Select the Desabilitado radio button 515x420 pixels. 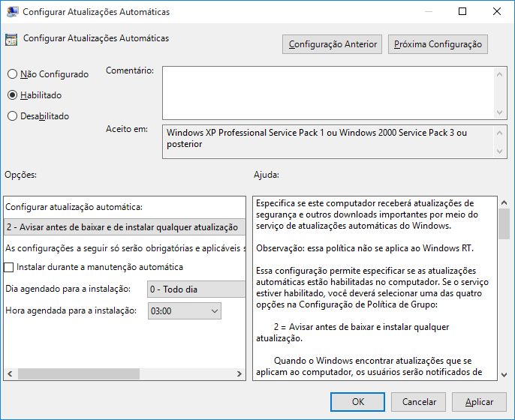pyautogui.click(x=13, y=115)
